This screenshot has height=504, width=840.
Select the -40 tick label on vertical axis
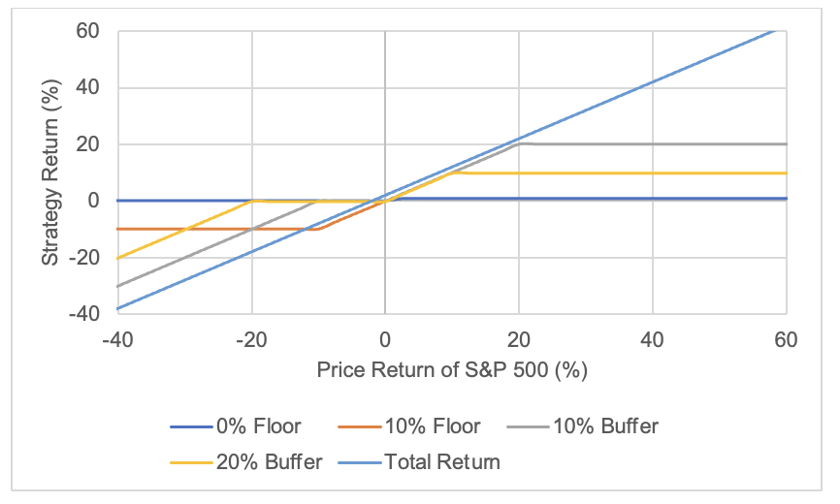pyautogui.click(x=85, y=314)
